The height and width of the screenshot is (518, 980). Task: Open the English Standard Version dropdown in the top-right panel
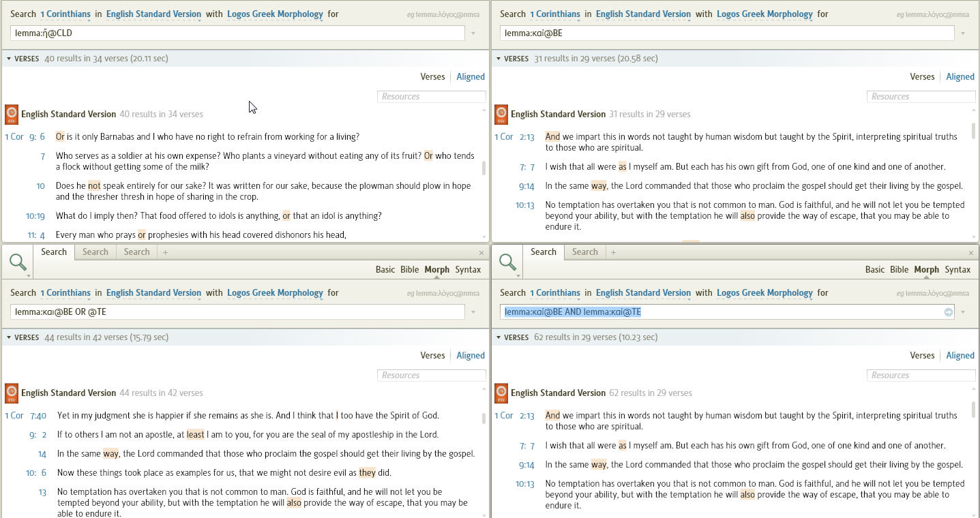(643, 14)
